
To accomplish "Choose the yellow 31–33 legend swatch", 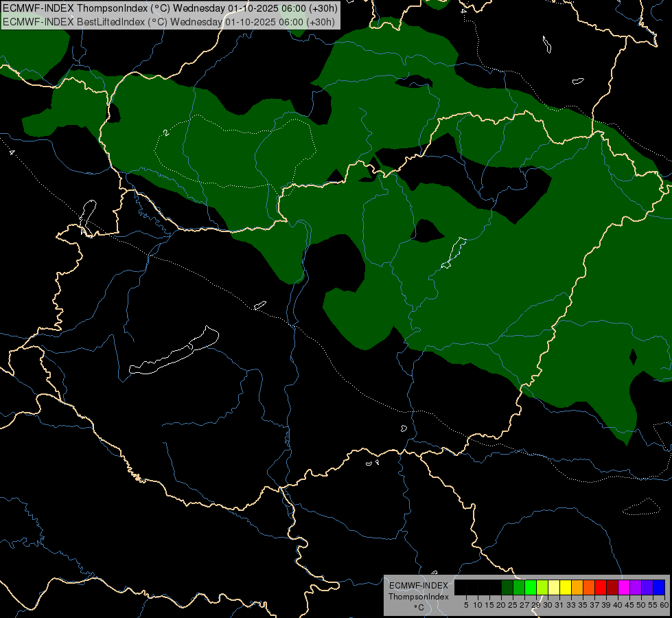I will [566, 587].
